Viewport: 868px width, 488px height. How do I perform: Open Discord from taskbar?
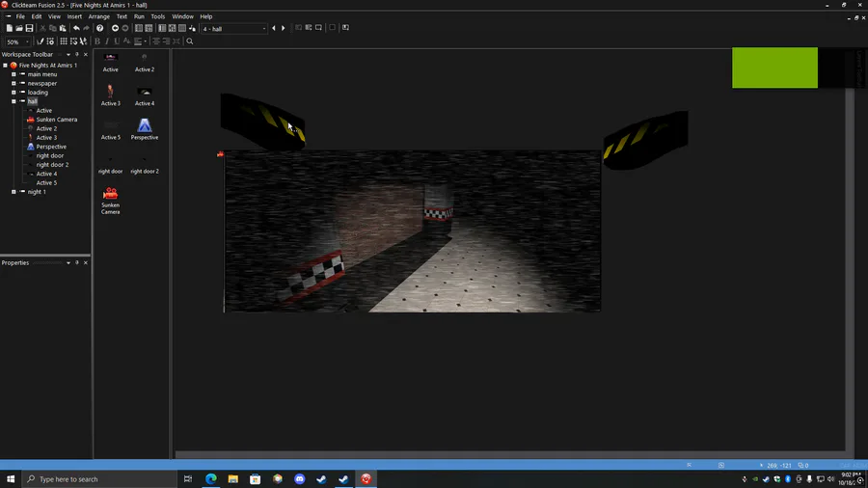tap(300, 479)
